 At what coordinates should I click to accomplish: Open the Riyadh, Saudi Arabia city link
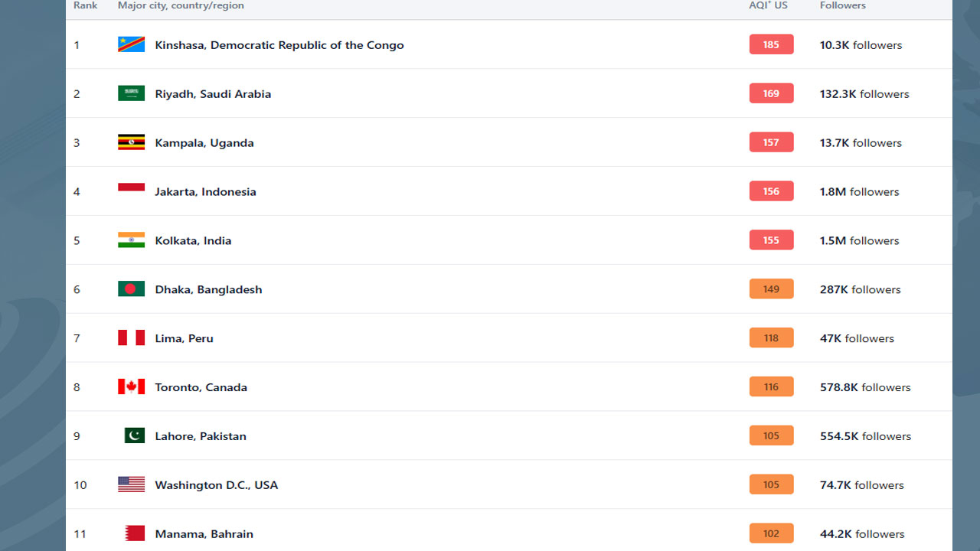tap(213, 94)
